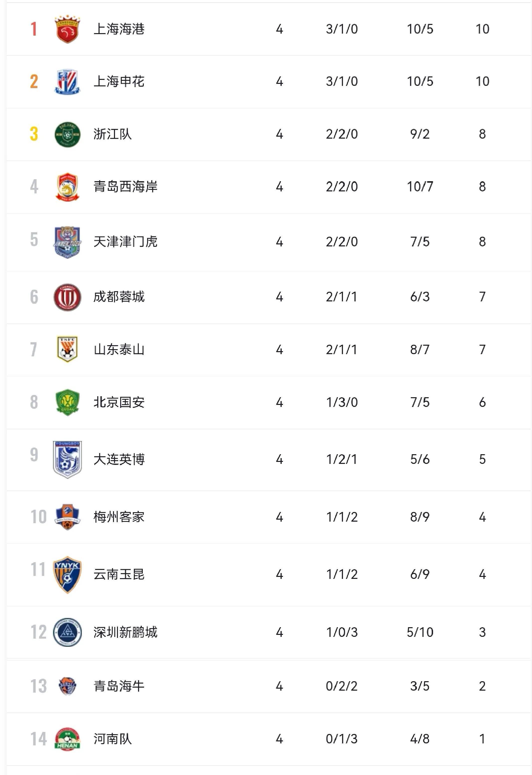Tap the Qingdao Hainiu (青岛海牛) team logo
Viewport: 532px width, 775px height.
click(x=67, y=686)
